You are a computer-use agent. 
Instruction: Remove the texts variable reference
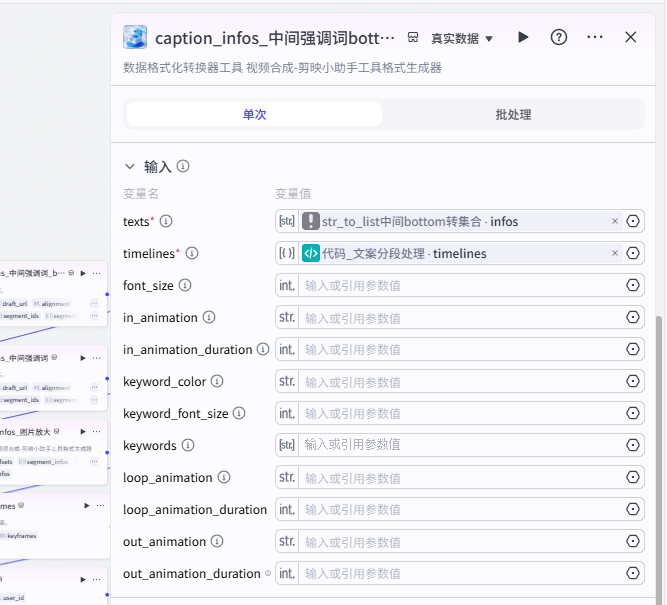click(x=615, y=221)
